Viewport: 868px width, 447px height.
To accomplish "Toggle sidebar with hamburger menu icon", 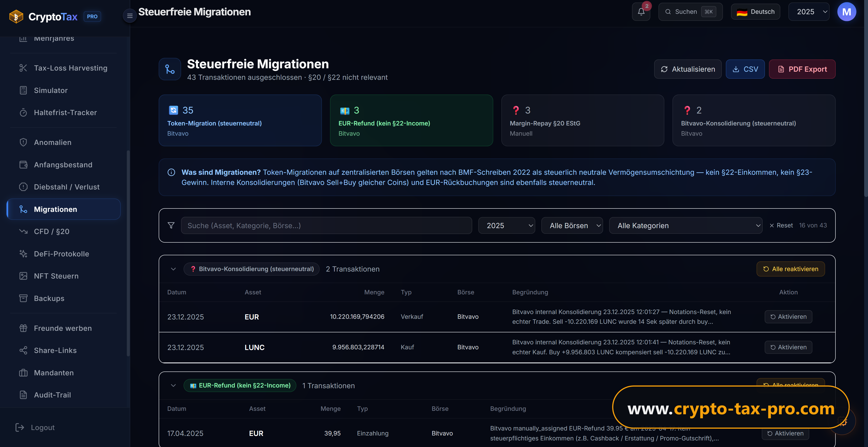I will (130, 16).
